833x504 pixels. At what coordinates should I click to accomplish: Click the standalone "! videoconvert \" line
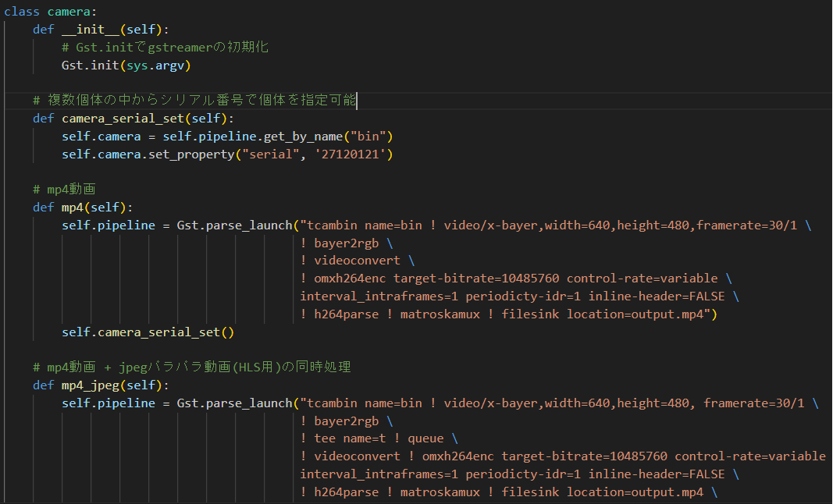[357, 261]
